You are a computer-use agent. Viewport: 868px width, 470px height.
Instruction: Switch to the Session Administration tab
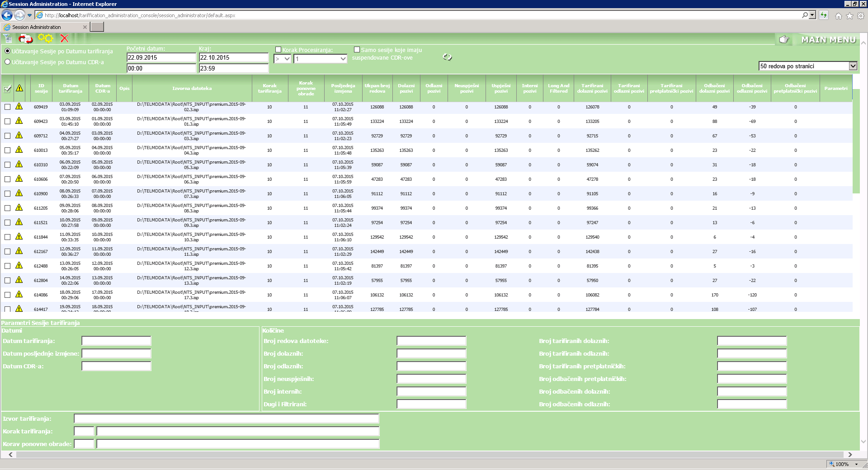coord(45,27)
